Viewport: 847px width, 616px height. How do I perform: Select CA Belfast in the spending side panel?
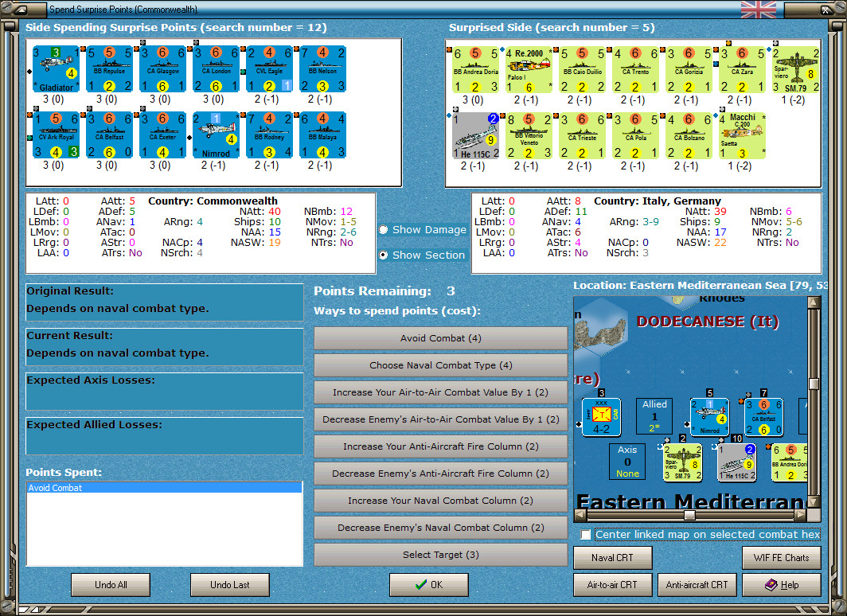click(x=110, y=135)
